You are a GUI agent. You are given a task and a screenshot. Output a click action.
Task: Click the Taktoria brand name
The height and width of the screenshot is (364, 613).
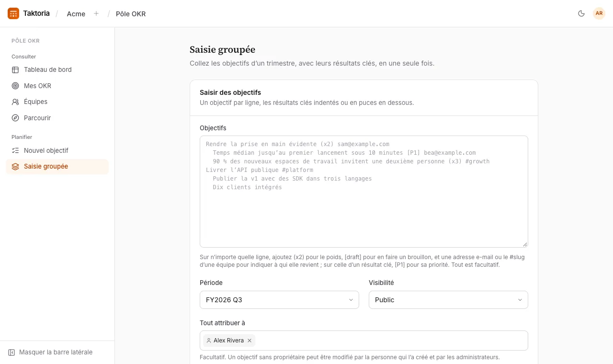click(36, 13)
